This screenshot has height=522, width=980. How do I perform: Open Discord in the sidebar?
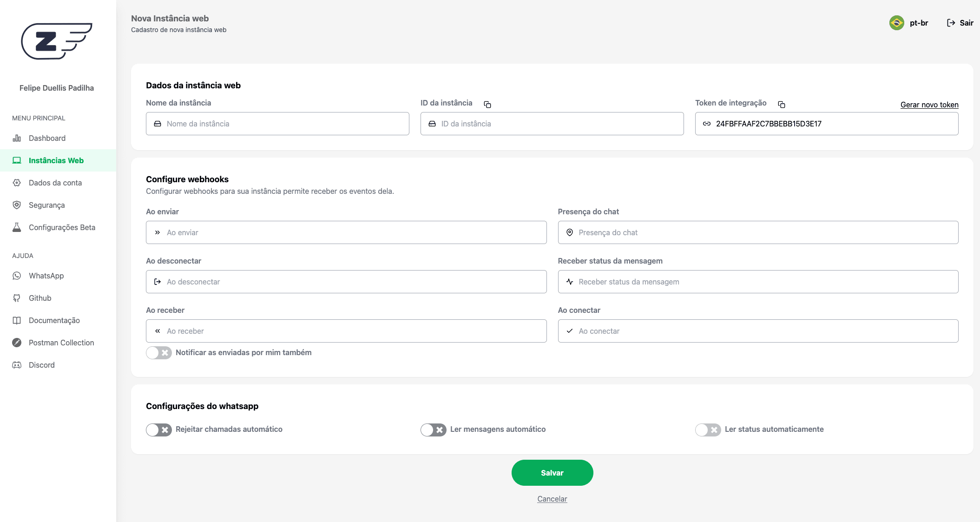click(58, 365)
